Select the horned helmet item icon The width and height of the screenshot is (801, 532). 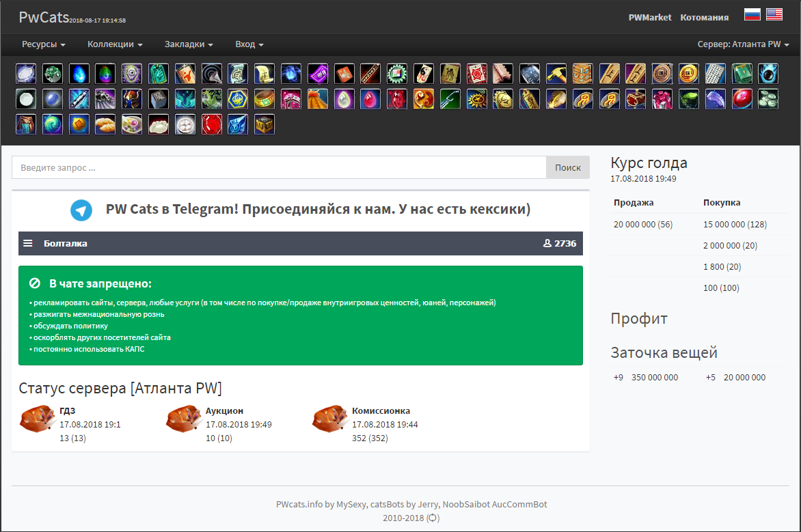132,99
